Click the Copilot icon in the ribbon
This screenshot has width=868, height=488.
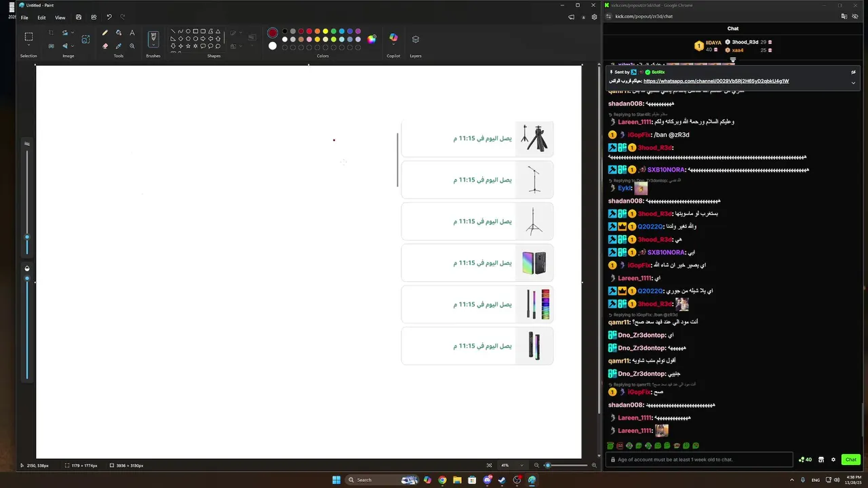393,38
